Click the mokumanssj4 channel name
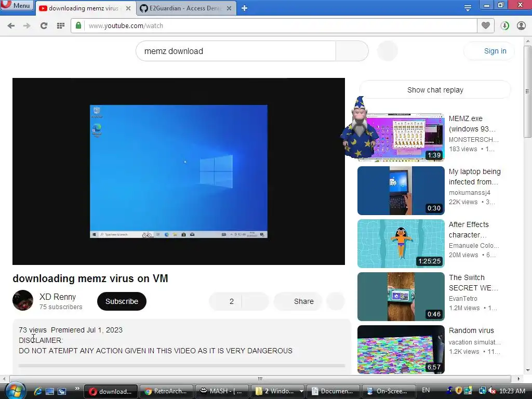Image resolution: width=532 pixels, height=399 pixels. click(470, 193)
